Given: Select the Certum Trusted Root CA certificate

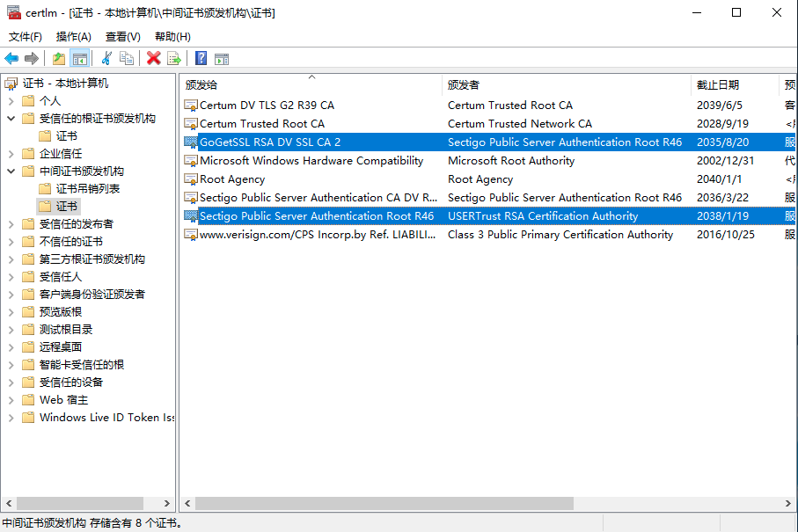Looking at the screenshot, I should pos(261,124).
